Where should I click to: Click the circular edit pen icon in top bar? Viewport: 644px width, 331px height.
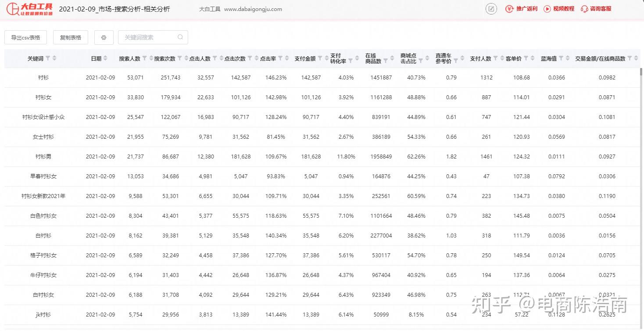pyautogui.click(x=491, y=9)
